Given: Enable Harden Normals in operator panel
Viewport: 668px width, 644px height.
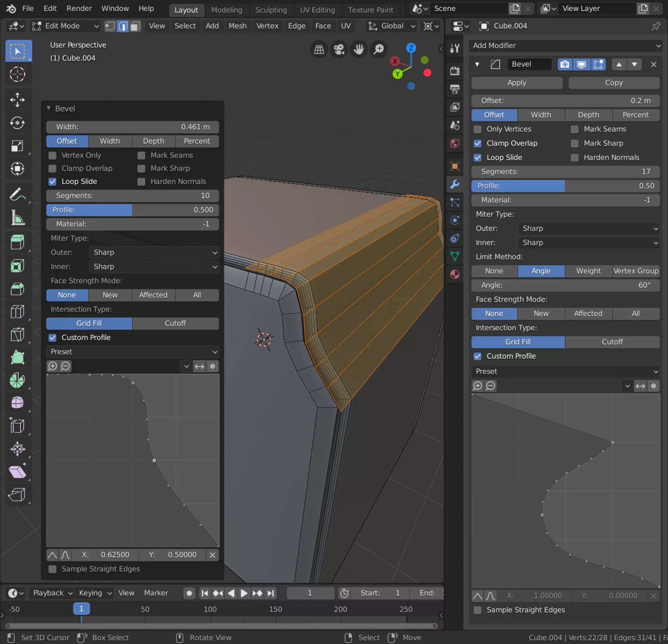Looking at the screenshot, I should point(141,182).
